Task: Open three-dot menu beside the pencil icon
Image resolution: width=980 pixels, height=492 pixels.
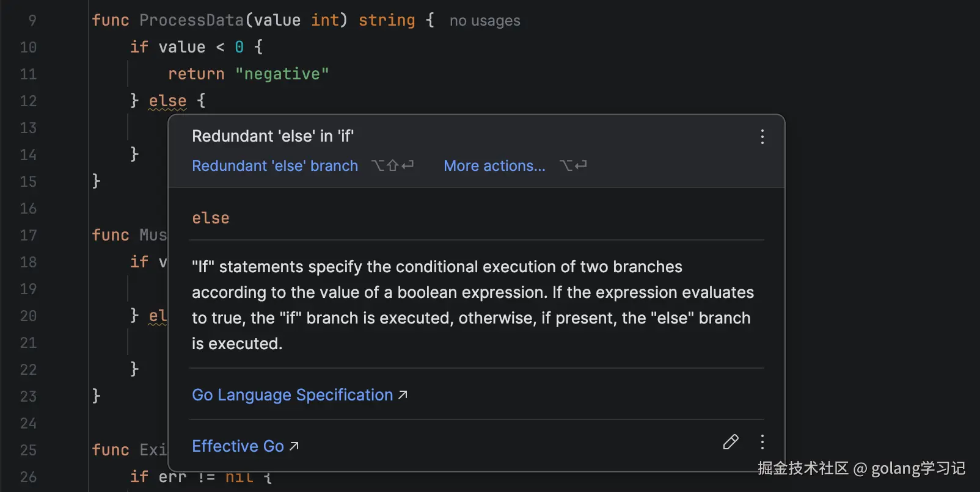Action: (762, 442)
